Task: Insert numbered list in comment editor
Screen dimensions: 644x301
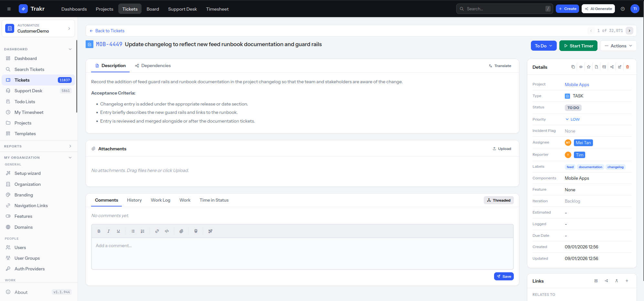Action: tap(143, 231)
